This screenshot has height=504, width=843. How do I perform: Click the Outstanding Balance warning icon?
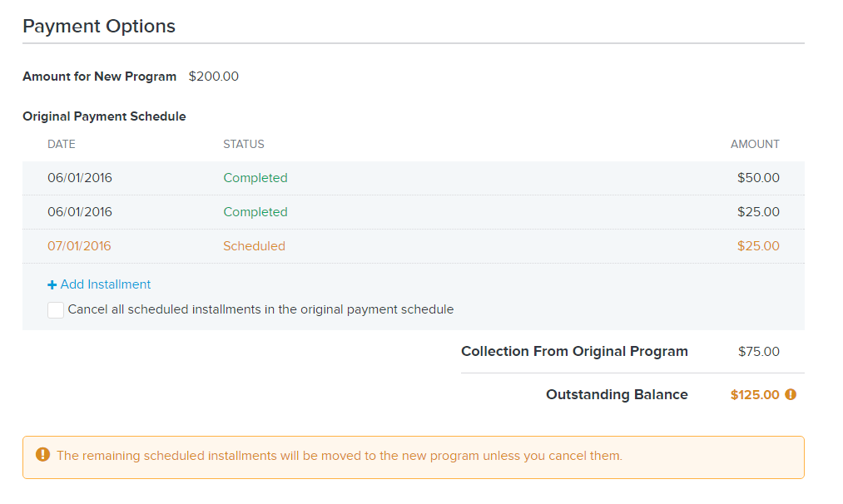[x=791, y=394]
